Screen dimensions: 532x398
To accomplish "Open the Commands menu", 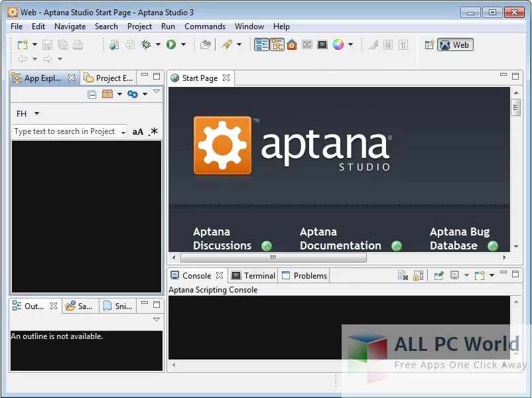I will [205, 26].
